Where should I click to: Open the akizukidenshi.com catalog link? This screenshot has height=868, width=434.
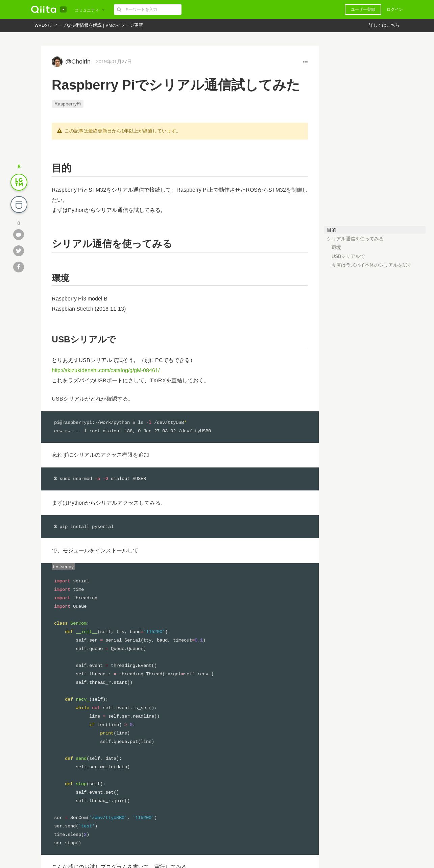click(x=105, y=370)
